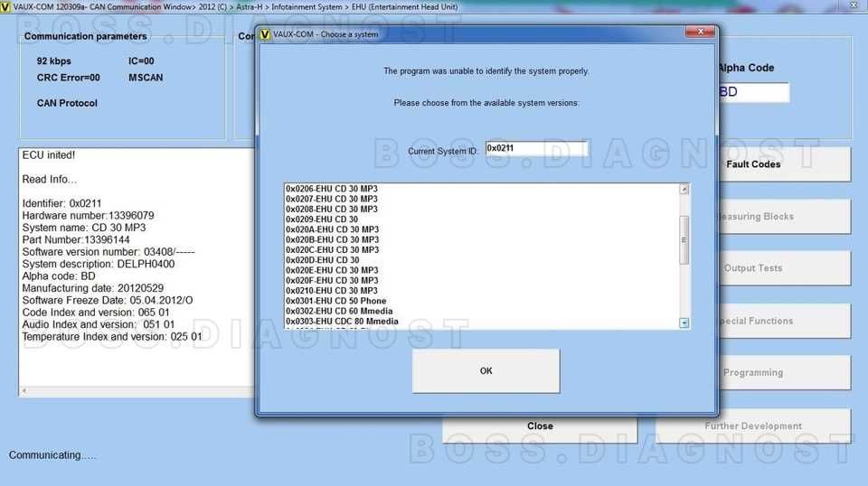Click the Current System ID field
Viewport: 868px width, 486px height.
[536, 148]
